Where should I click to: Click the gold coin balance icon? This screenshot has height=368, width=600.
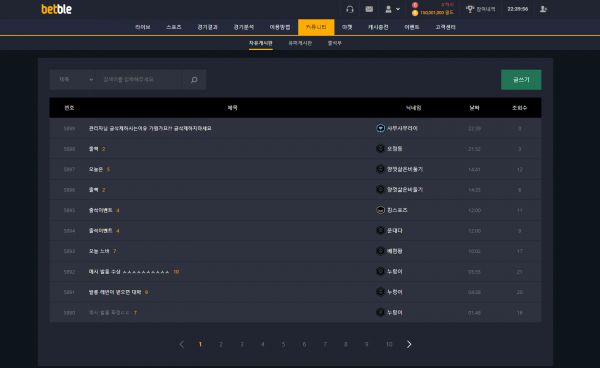(415, 13)
